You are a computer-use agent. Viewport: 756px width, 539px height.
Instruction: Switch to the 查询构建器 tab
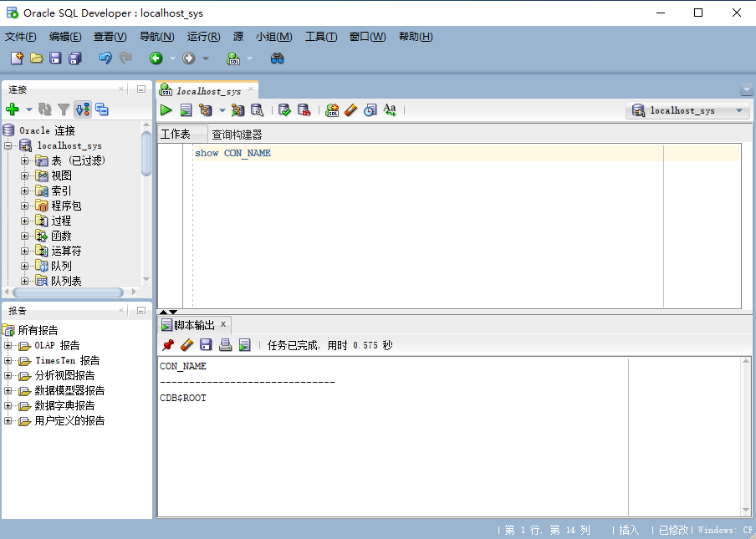coord(237,135)
